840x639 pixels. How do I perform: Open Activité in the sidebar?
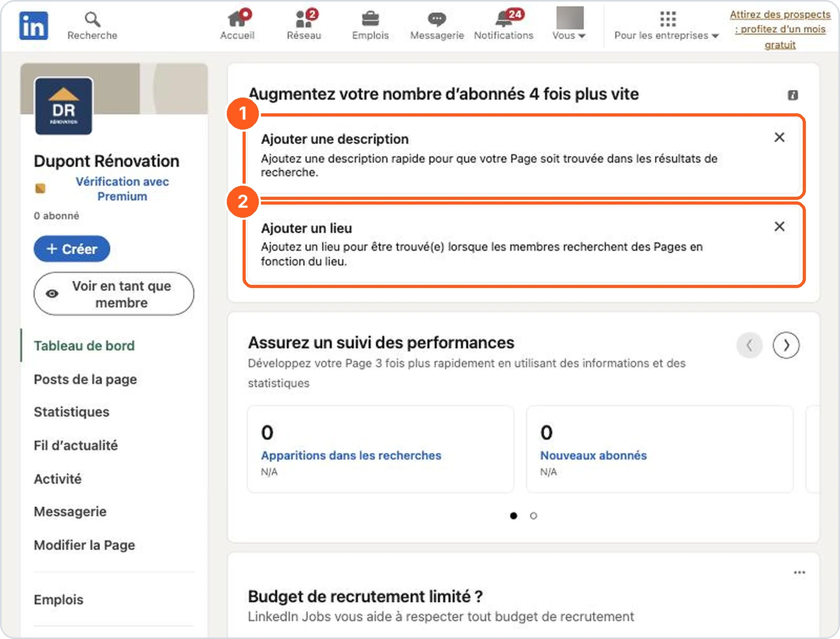coord(58,479)
